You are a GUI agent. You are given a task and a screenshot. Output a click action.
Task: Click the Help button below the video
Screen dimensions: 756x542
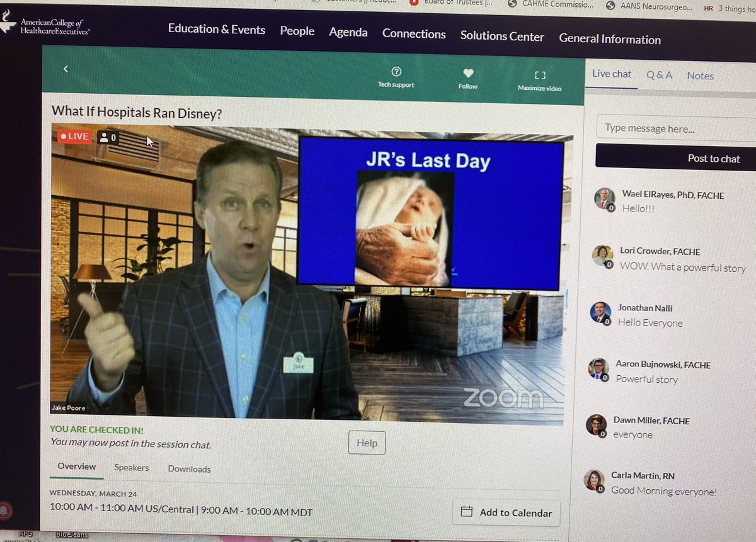point(367,443)
